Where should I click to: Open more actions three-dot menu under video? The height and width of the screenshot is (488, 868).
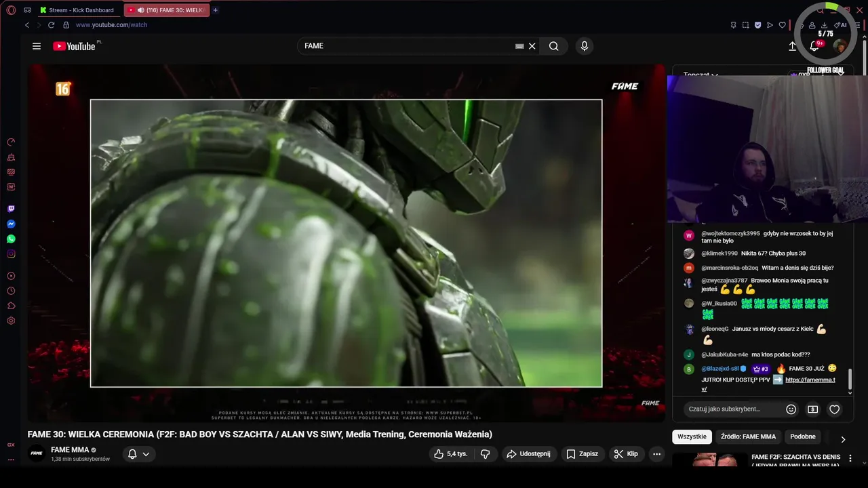click(656, 454)
